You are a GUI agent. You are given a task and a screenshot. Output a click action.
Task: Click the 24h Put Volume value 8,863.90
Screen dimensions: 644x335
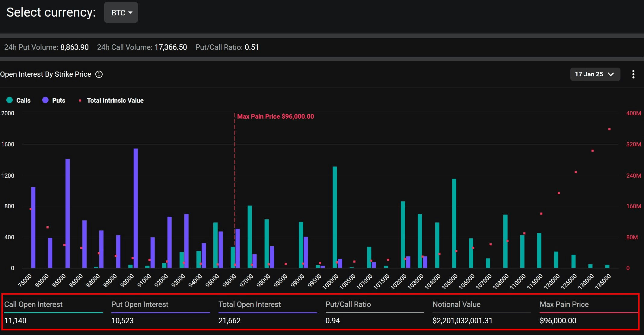point(75,47)
